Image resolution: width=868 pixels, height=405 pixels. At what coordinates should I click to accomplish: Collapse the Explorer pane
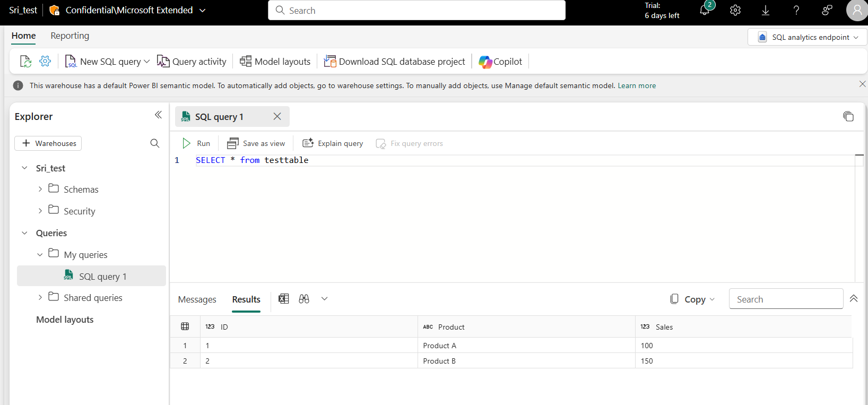(158, 115)
